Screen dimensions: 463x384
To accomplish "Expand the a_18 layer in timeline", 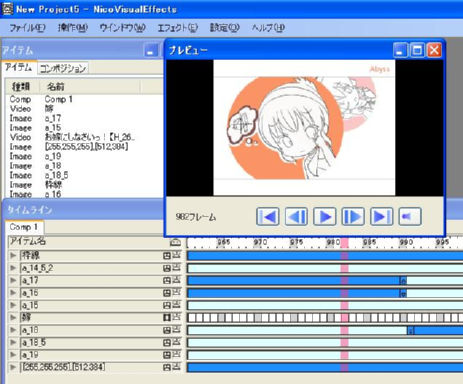I will tap(13, 330).
